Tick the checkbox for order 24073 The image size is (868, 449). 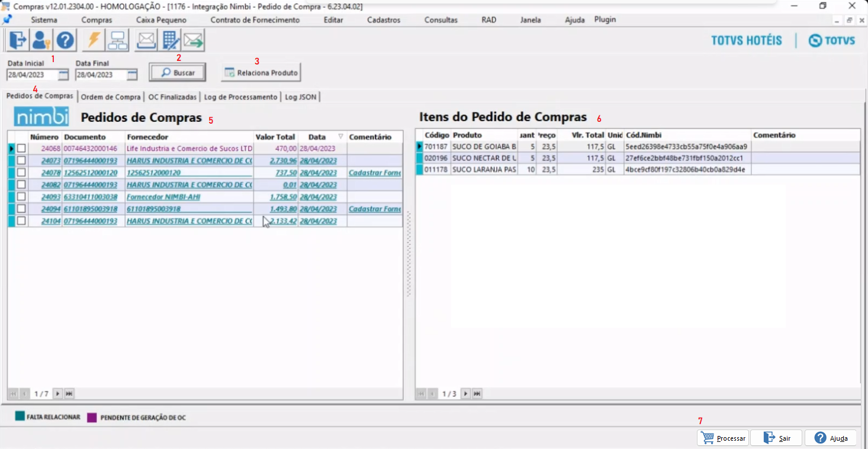coord(21,160)
